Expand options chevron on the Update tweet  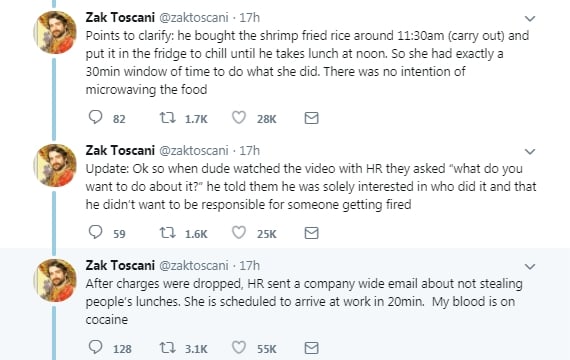pos(530,152)
